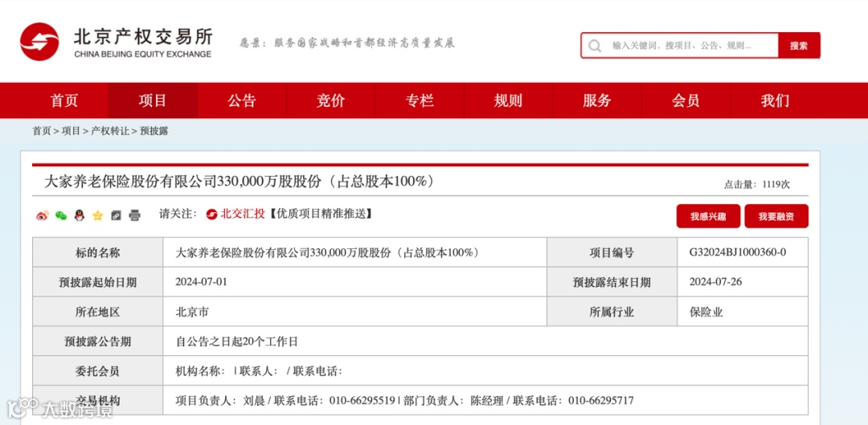Open 专栏 navigation tab
This screenshot has height=425, width=868.
pyautogui.click(x=420, y=100)
